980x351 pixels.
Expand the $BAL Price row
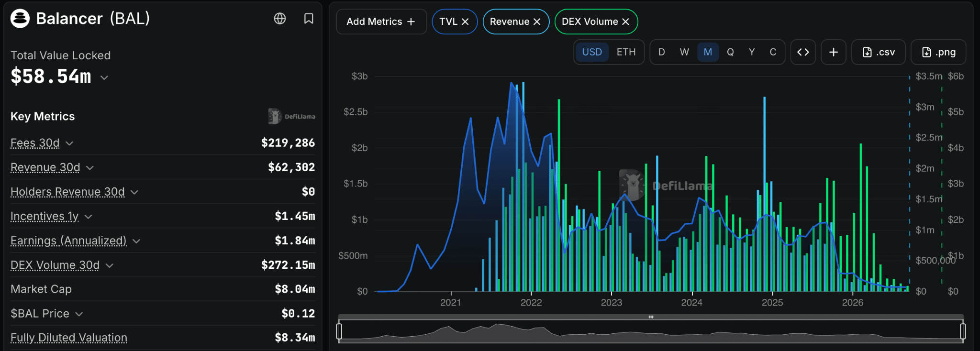[x=79, y=314]
